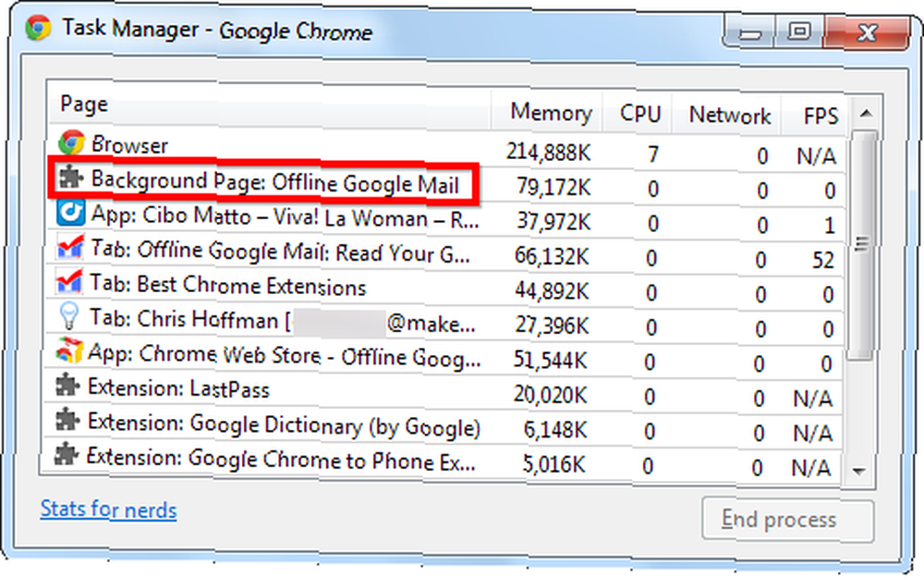The width and height of the screenshot is (924, 578).
Task: Sort by the CPU column header
Action: click(637, 112)
